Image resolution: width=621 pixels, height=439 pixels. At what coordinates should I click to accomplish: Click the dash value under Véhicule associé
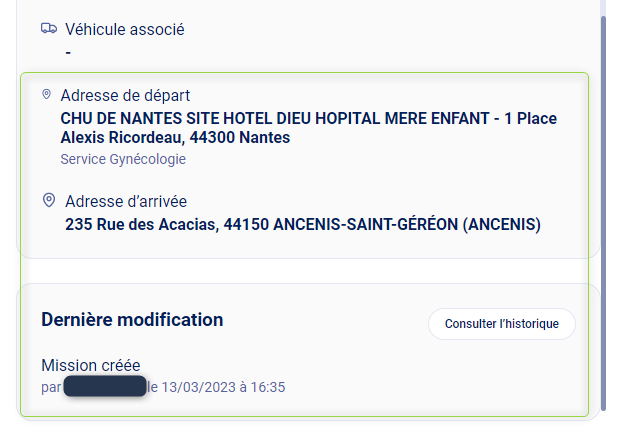pyautogui.click(x=68, y=51)
